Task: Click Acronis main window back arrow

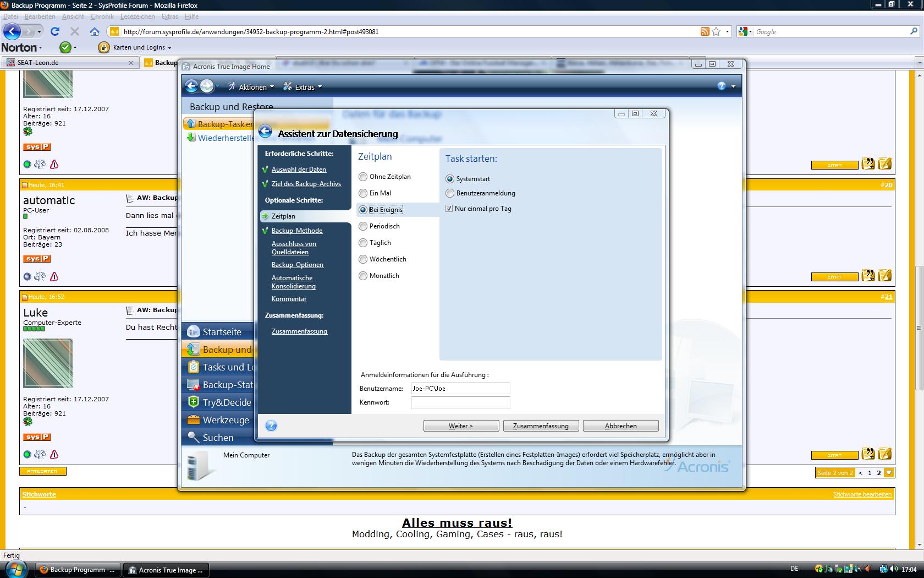Action: 191,86
